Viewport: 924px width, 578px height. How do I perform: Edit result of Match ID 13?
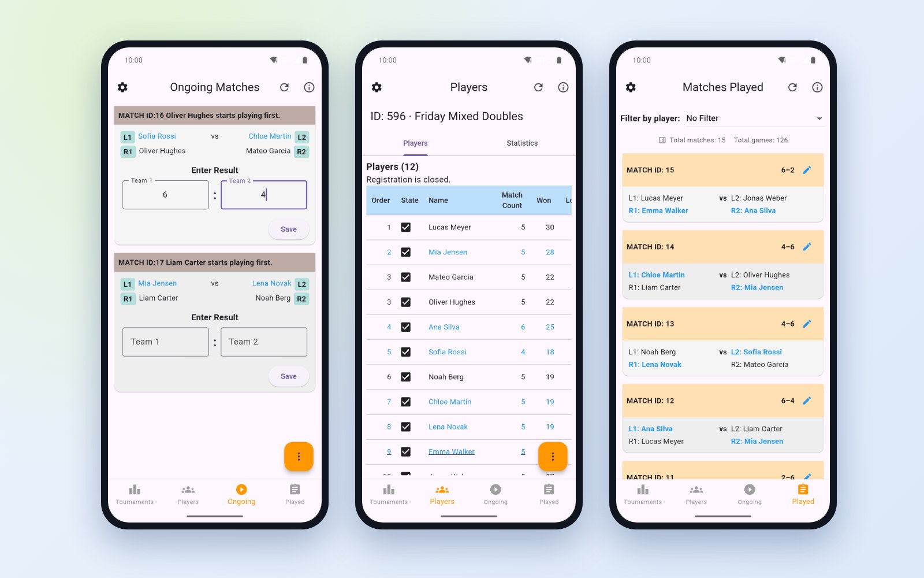(807, 324)
